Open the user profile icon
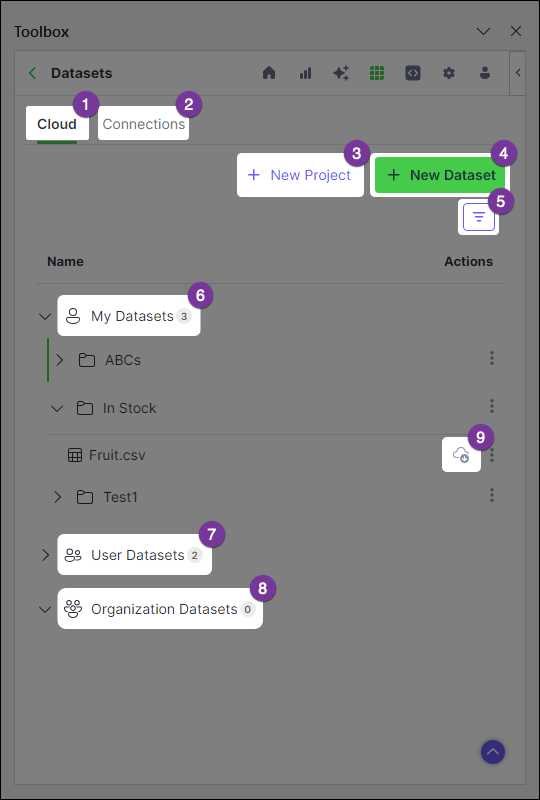 [485, 73]
